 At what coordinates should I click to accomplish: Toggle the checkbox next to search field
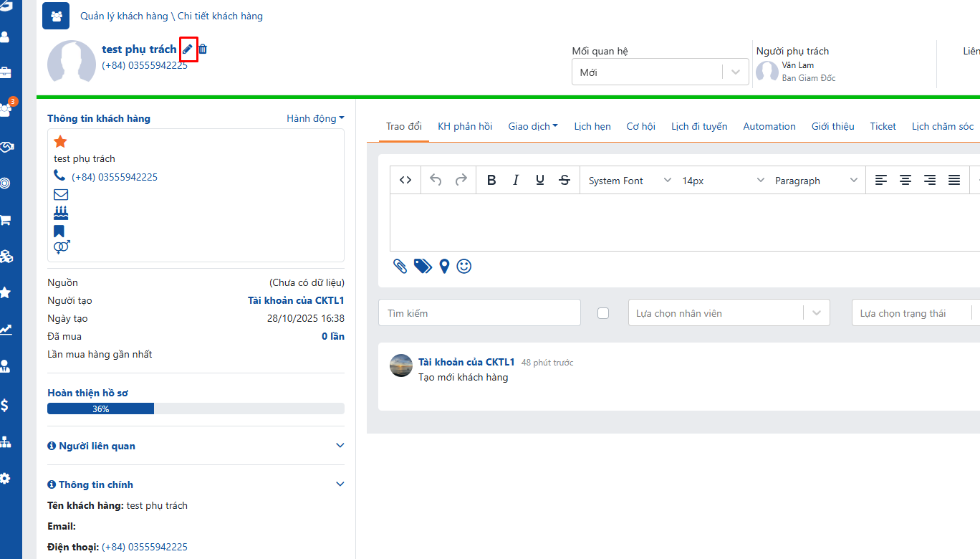click(x=603, y=313)
